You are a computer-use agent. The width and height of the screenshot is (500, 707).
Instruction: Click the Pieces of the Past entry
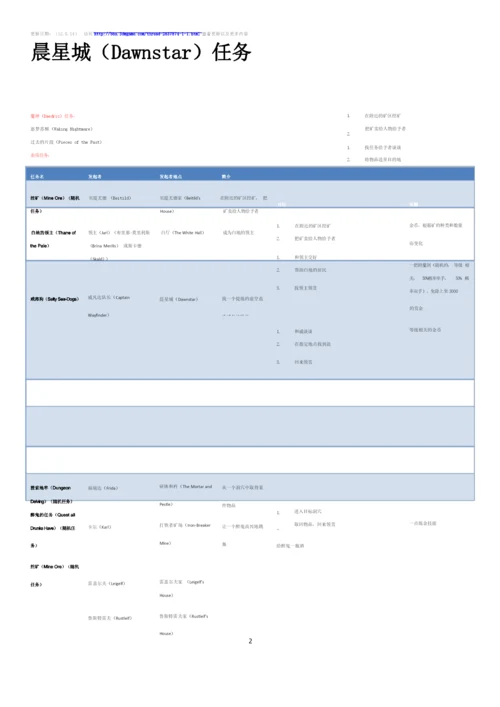pos(66,142)
